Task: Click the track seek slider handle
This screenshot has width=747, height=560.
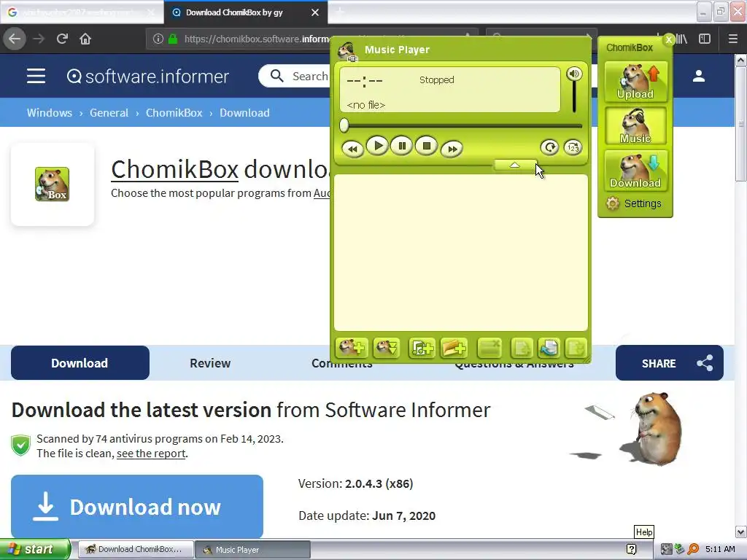Action: pyautogui.click(x=344, y=125)
